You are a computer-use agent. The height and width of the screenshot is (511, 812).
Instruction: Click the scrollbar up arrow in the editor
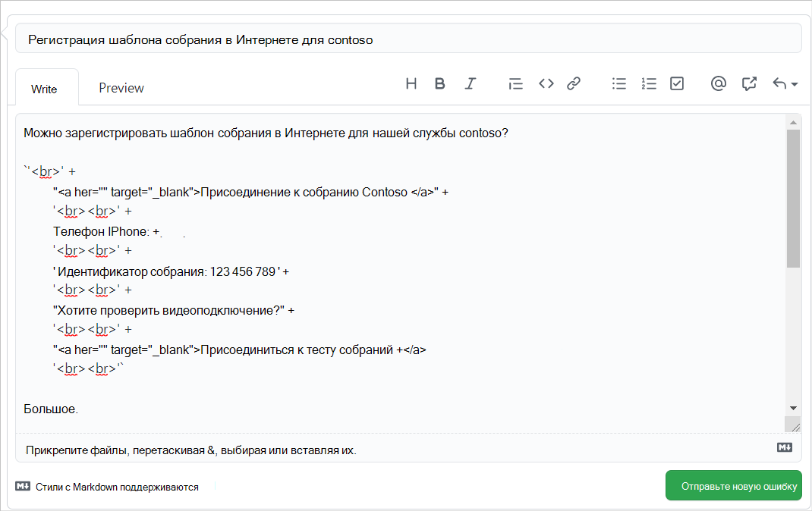click(x=793, y=123)
